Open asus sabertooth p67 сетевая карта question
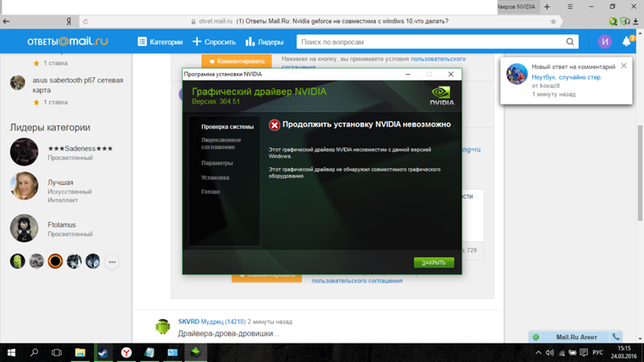This screenshot has height=362, width=644. click(77, 85)
